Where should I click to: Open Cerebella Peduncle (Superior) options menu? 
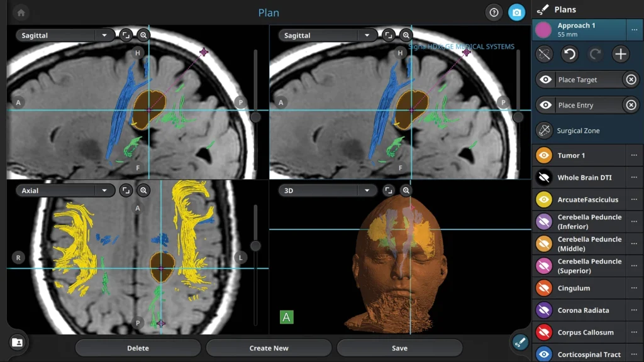click(x=634, y=266)
